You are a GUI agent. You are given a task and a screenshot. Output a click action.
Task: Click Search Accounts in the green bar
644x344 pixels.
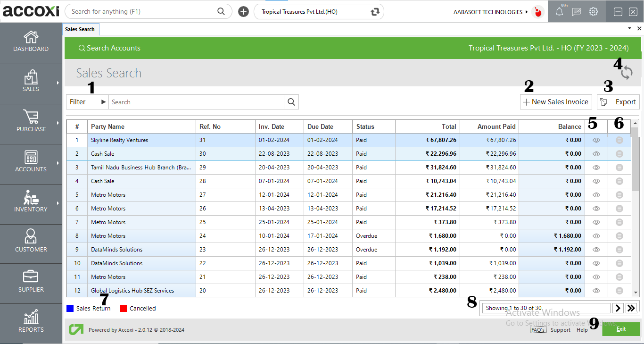pyautogui.click(x=109, y=48)
